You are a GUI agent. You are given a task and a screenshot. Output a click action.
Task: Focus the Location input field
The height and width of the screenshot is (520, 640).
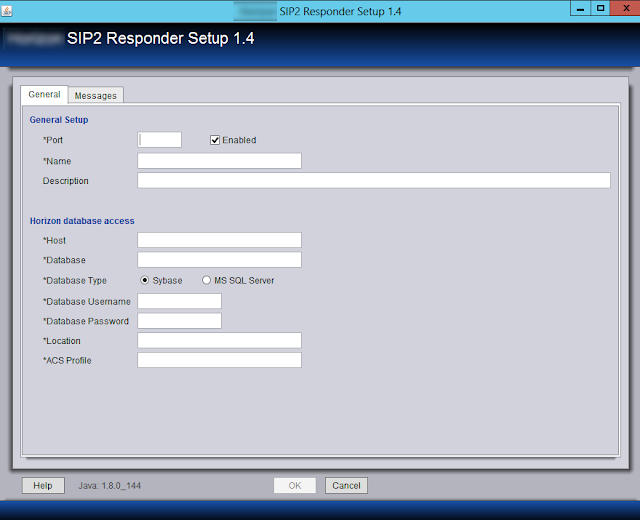tap(220, 340)
